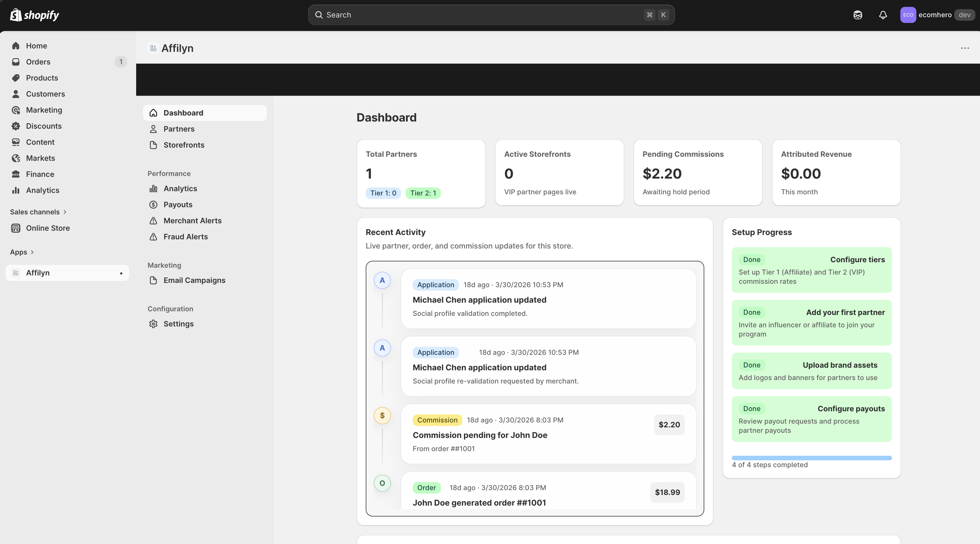Open the notifications bell
Screen dimensions: 980x544
click(x=883, y=15)
